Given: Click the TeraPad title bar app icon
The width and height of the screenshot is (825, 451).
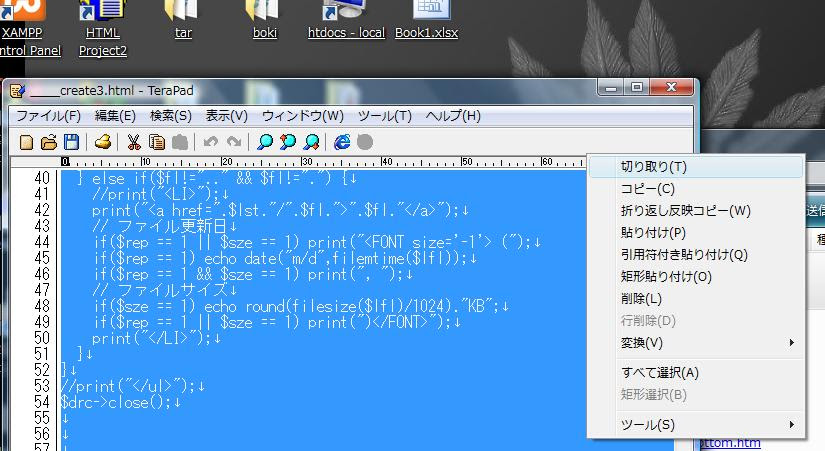Looking at the screenshot, I should tap(17, 91).
